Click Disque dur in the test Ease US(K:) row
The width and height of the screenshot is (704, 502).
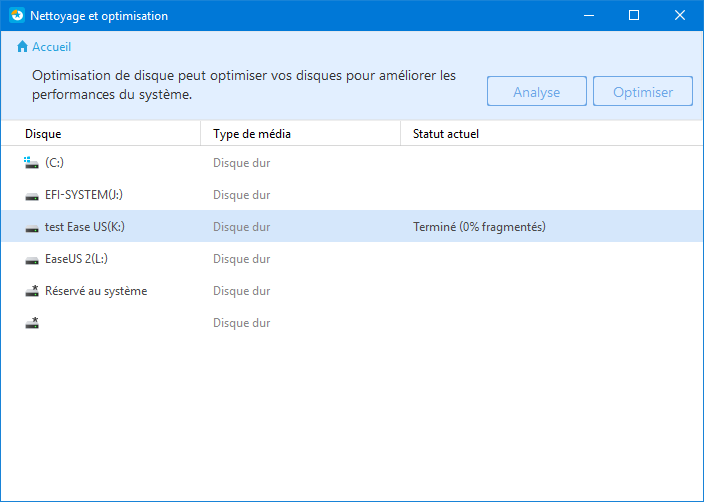click(242, 227)
